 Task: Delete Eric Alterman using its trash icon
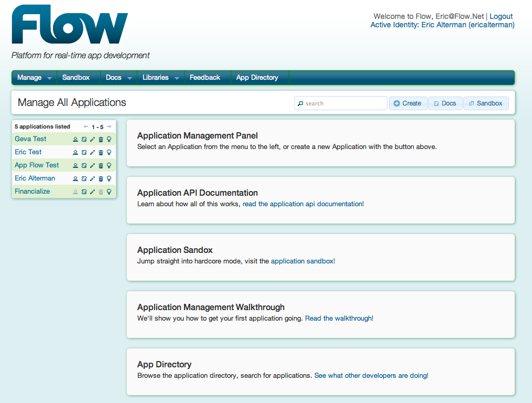101,179
